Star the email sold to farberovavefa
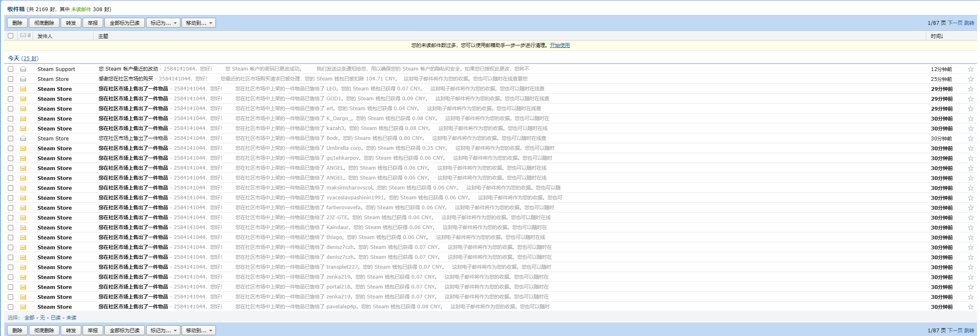980x336 pixels. click(971, 208)
